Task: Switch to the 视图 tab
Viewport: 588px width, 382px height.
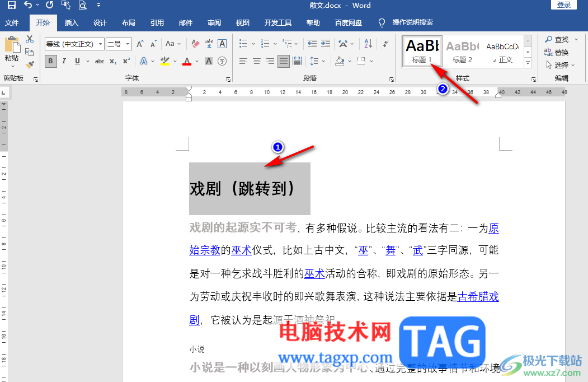Action: 243,23
